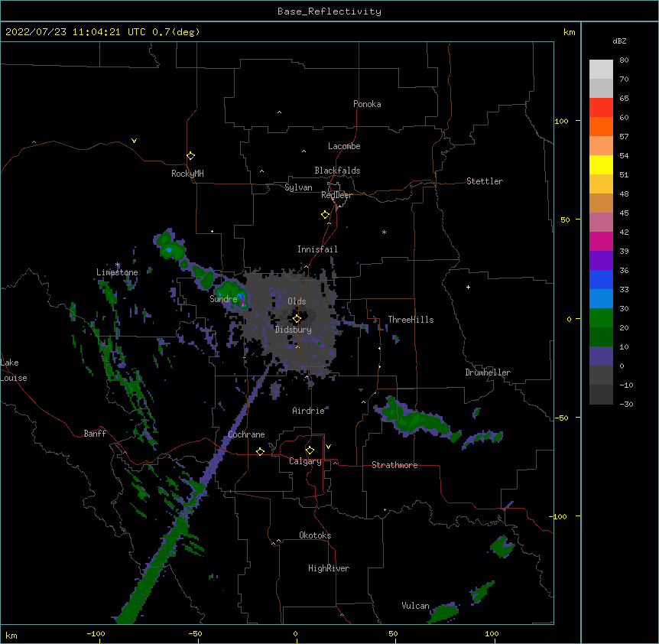Click the RedDeer city label
This screenshot has height=644, width=659.
click(x=336, y=195)
